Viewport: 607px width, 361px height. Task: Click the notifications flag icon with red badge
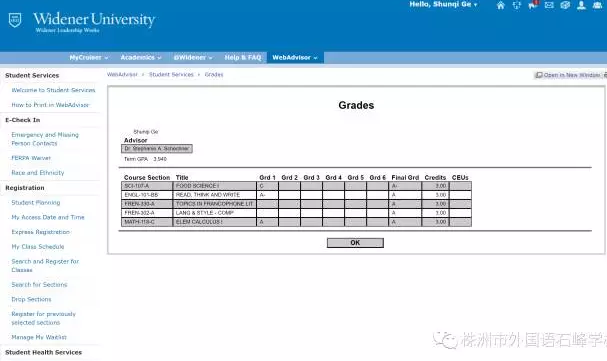coord(533,5)
